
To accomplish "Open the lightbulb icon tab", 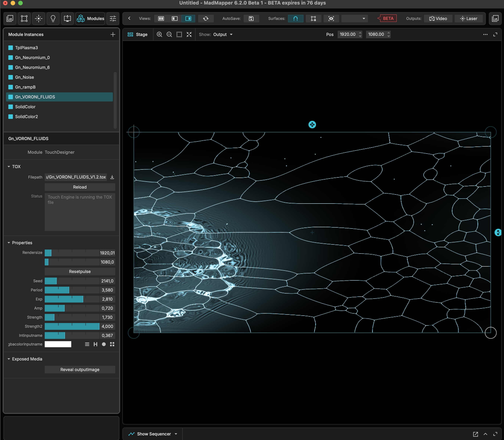I will click(53, 18).
